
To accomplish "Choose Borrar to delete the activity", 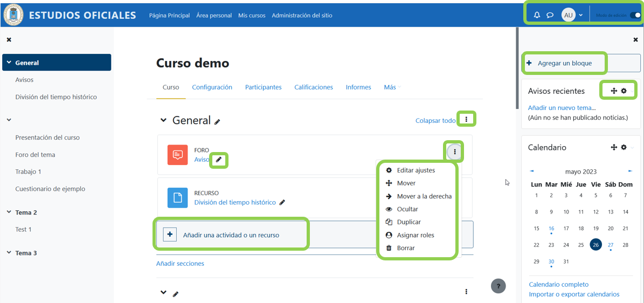I will click(406, 248).
